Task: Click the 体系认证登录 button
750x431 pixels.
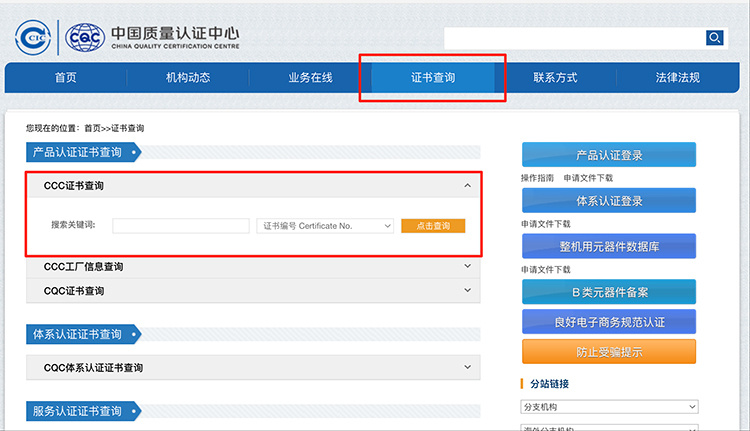Action: point(609,200)
